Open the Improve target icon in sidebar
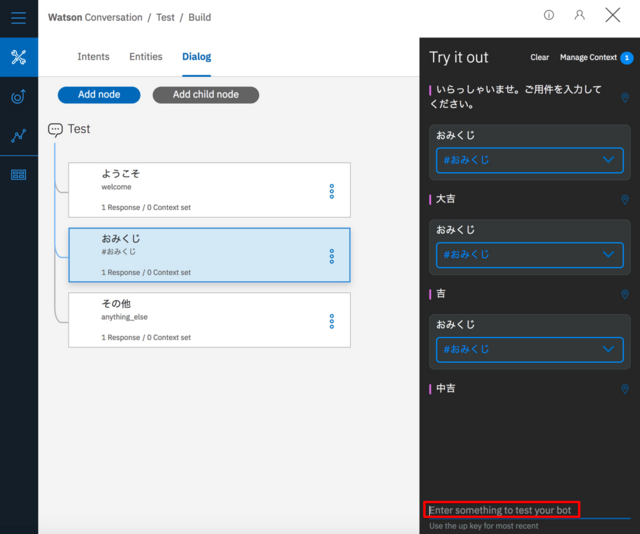 19,96
